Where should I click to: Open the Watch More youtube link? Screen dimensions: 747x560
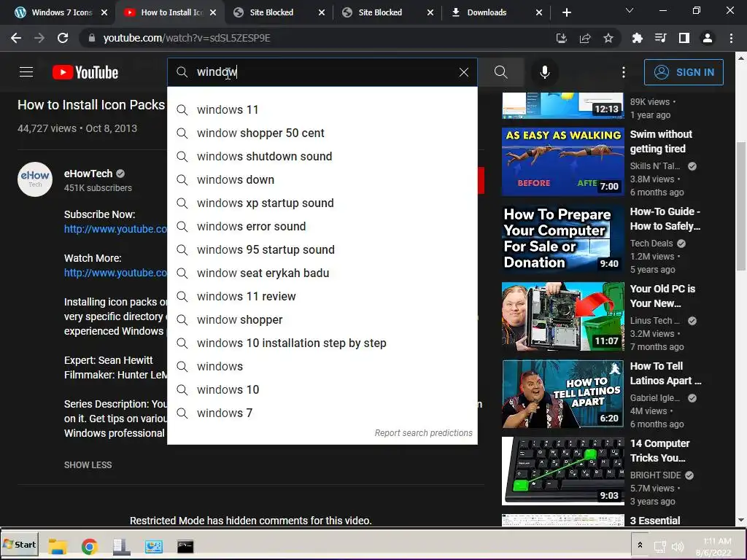(115, 273)
